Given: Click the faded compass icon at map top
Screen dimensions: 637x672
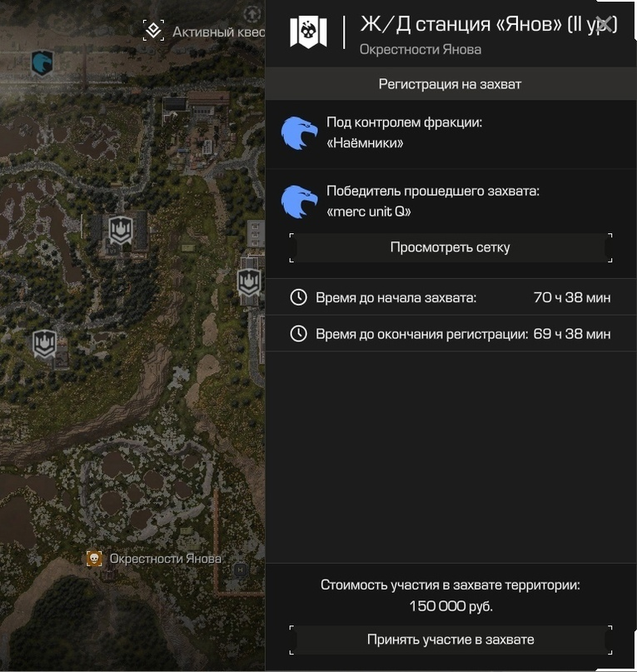Looking at the screenshot, I should [252, 14].
